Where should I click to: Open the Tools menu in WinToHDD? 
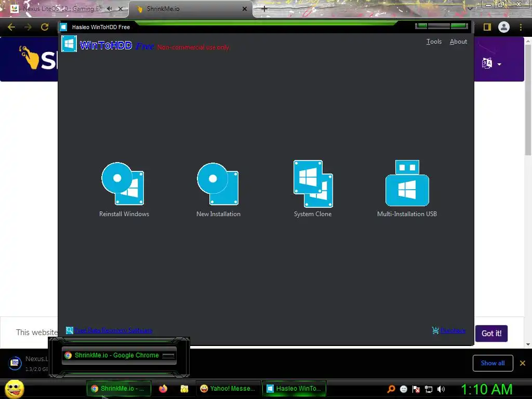click(x=434, y=42)
